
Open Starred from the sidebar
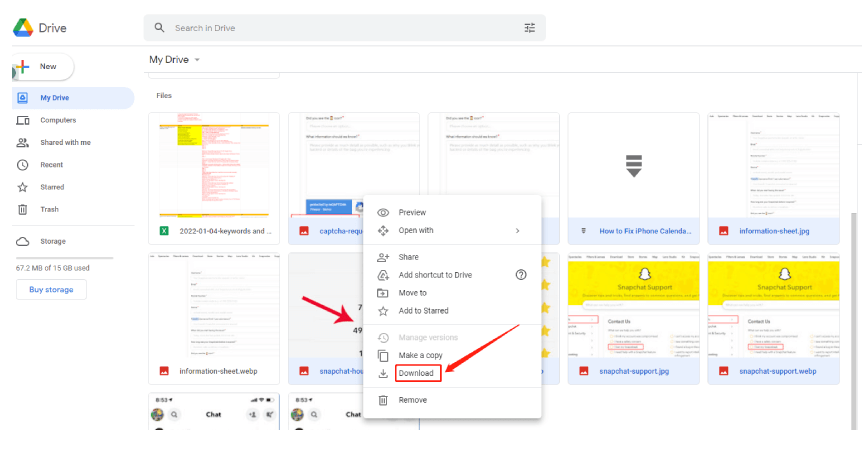tap(52, 187)
